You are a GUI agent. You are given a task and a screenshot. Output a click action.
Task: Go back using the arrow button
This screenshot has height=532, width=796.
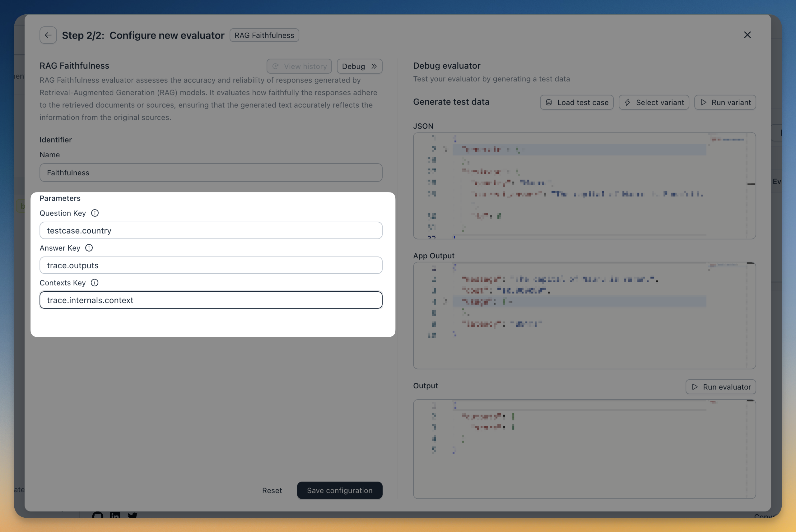(x=48, y=35)
